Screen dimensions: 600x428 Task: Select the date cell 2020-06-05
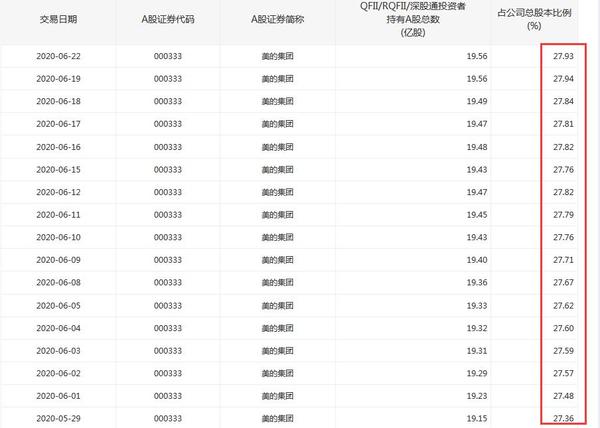(x=58, y=305)
